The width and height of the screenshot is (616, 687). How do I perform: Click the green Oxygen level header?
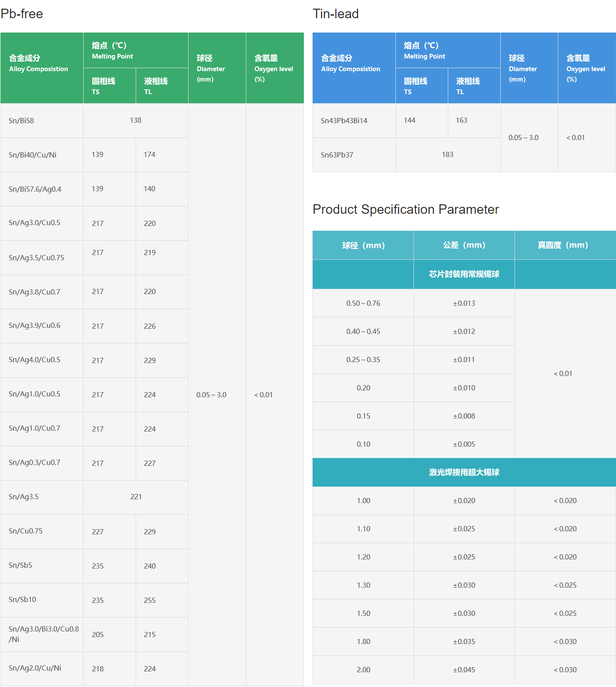274,68
